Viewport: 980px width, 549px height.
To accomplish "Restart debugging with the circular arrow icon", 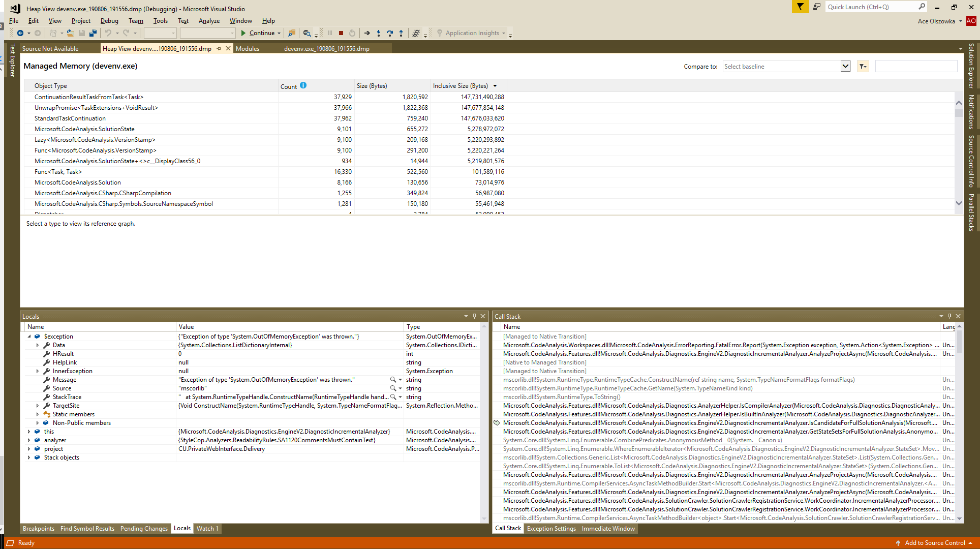I will point(352,33).
